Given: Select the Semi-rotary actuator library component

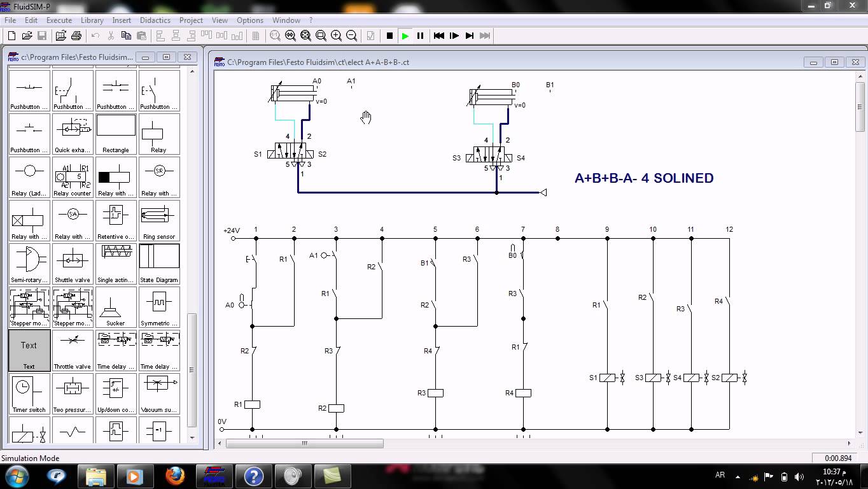Looking at the screenshot, I should [29, 264].
